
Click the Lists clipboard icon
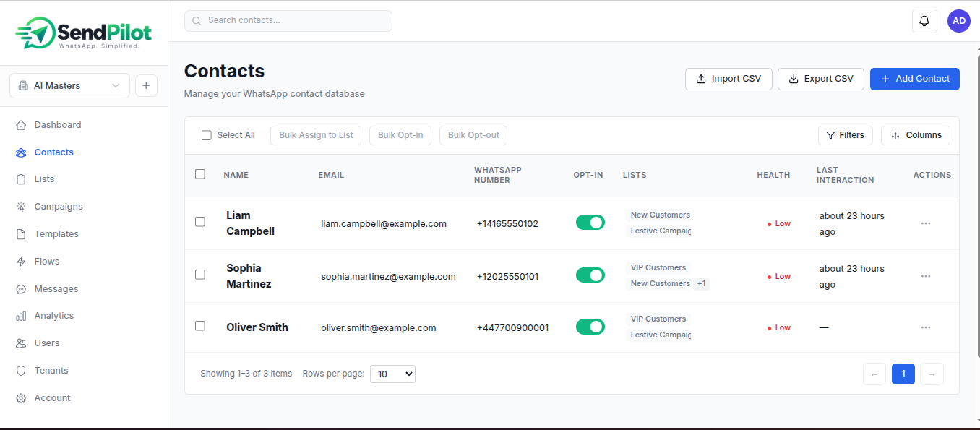(x=21, y=179)
